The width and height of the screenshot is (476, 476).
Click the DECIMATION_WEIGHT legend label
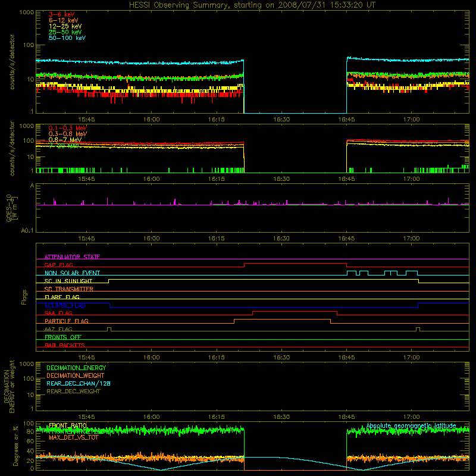(76, 375)
